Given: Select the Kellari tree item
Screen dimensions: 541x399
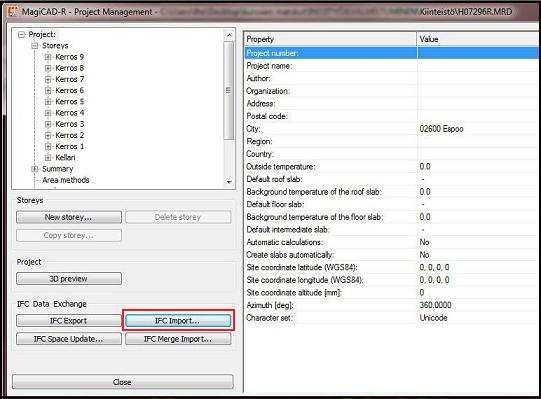Looking at the screenshot, I should click(65, 158).
